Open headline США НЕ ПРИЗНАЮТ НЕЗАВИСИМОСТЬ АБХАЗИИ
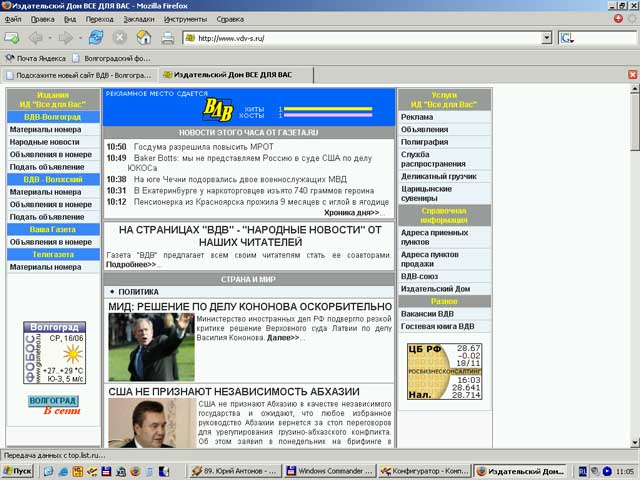Viewport: 640px width, 480px height. tap(234, 391)
